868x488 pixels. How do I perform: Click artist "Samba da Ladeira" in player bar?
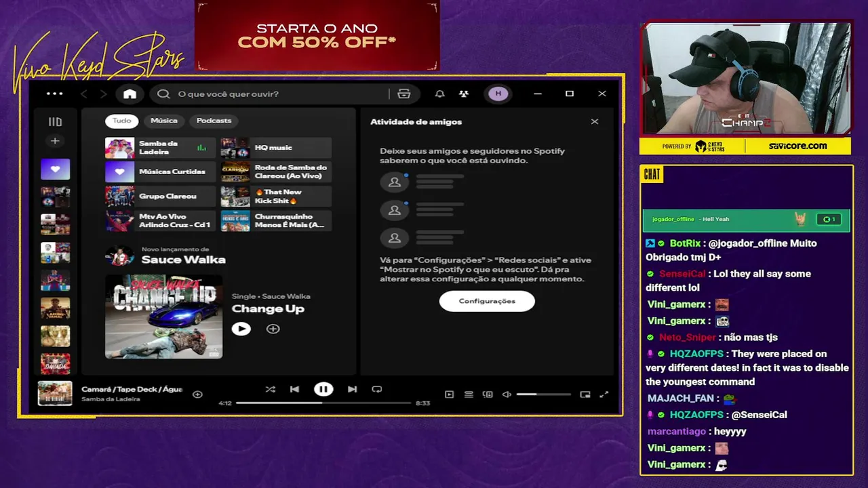pos(111,399)
